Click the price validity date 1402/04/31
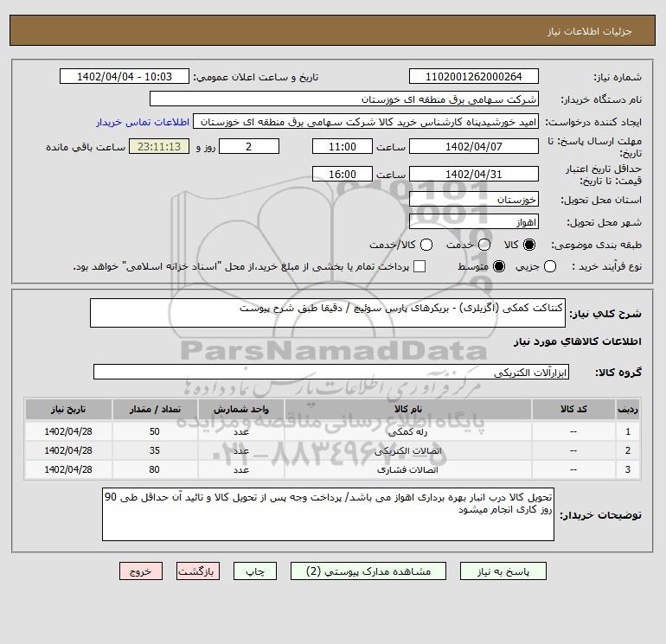Screen dimensions: 666x644 click(x=474, y=174)
